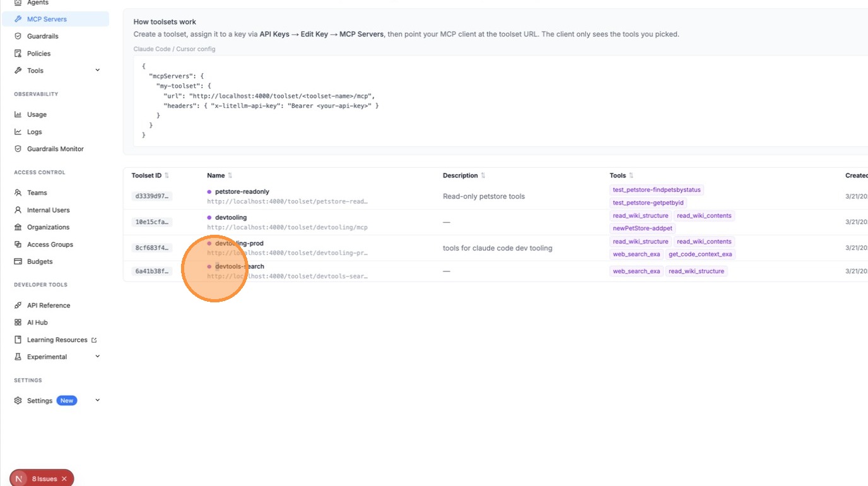Click the Policies document icon
868x486 pixels.
pyautogui.click(x=18, y=54)
